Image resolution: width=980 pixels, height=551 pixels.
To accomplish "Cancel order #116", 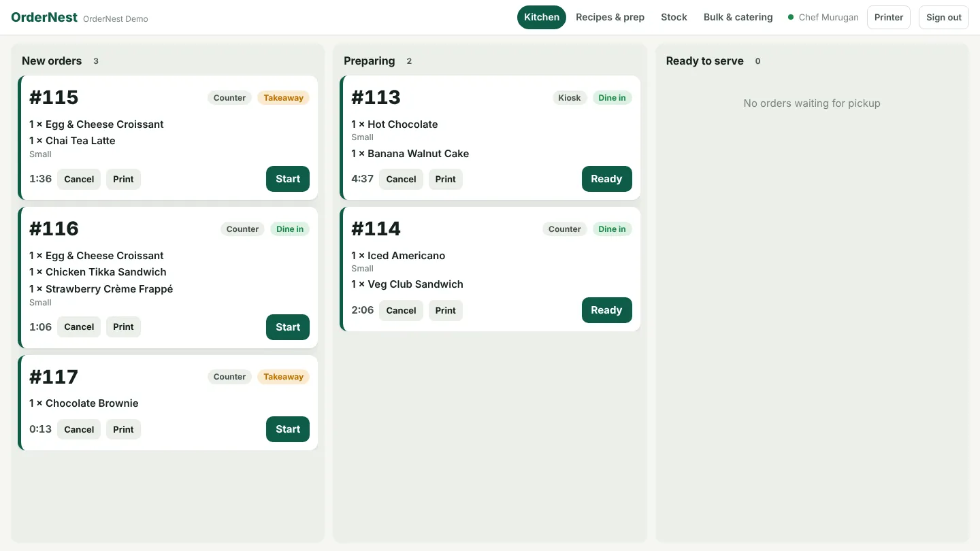I will [x=79, y=327].
